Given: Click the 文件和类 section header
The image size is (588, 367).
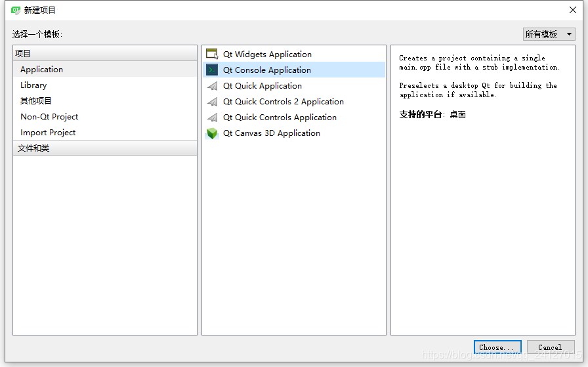Looking at the screenshot, I should (x=104, y=148).
